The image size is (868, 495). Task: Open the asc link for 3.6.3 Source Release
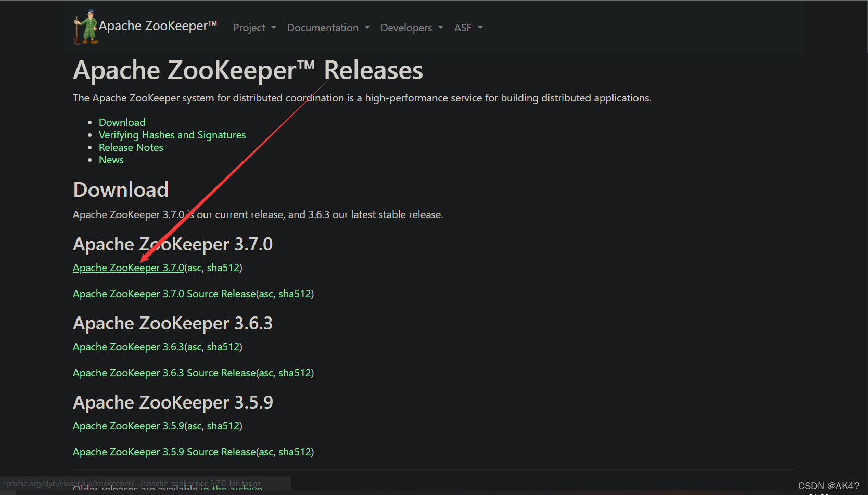(266, 373)
